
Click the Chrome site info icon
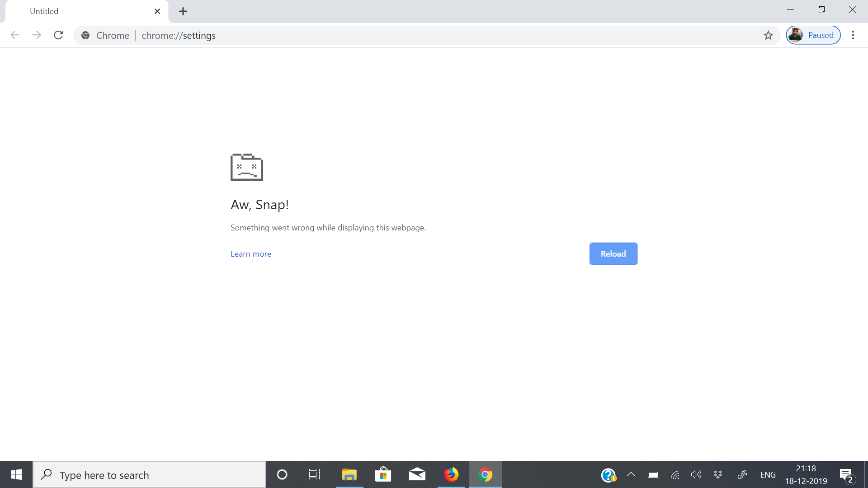pos(85,35)
